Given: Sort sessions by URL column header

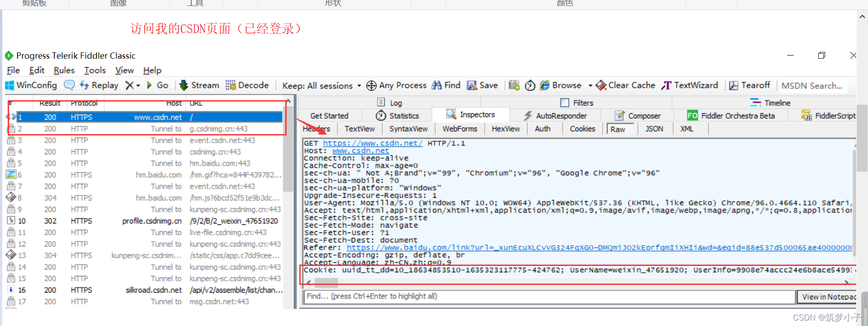Looking at the screenshot, I should point(196,103).
